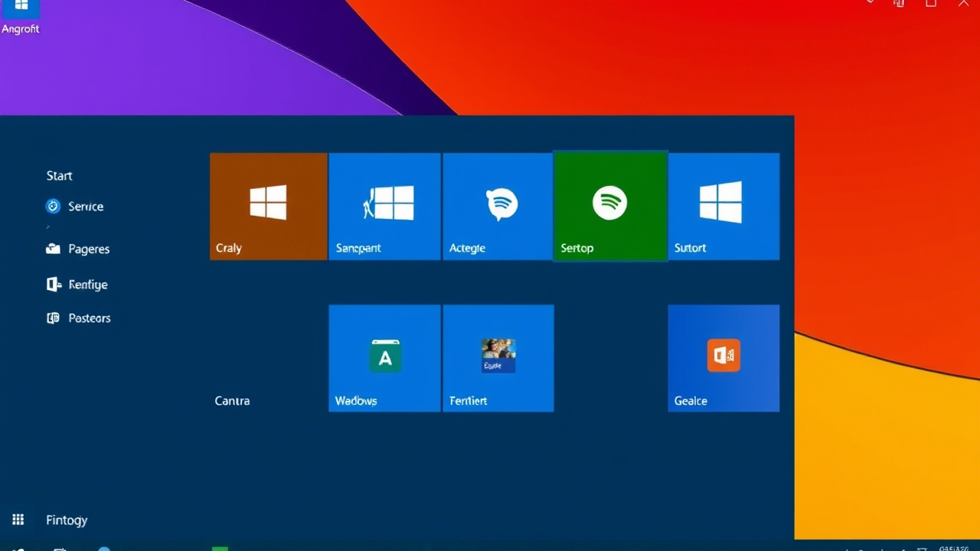Open the grid icon beside Fintogy
980x551 pixels.
coord(18,520)
